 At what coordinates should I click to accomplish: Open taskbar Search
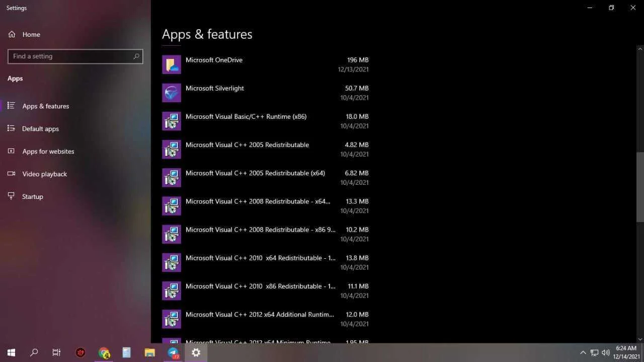click(34, 352)
